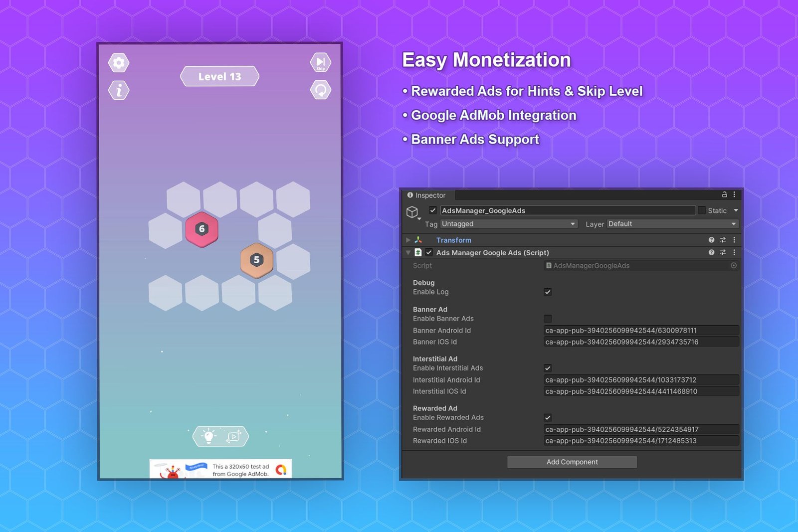The width and height of the screenshot is (798, 532).
Task: Expand the Transform component
Action: (x=408, y=240)
